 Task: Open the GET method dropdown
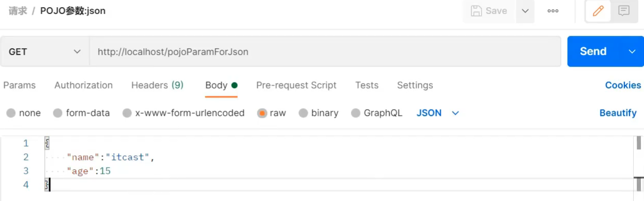(45, 51)
